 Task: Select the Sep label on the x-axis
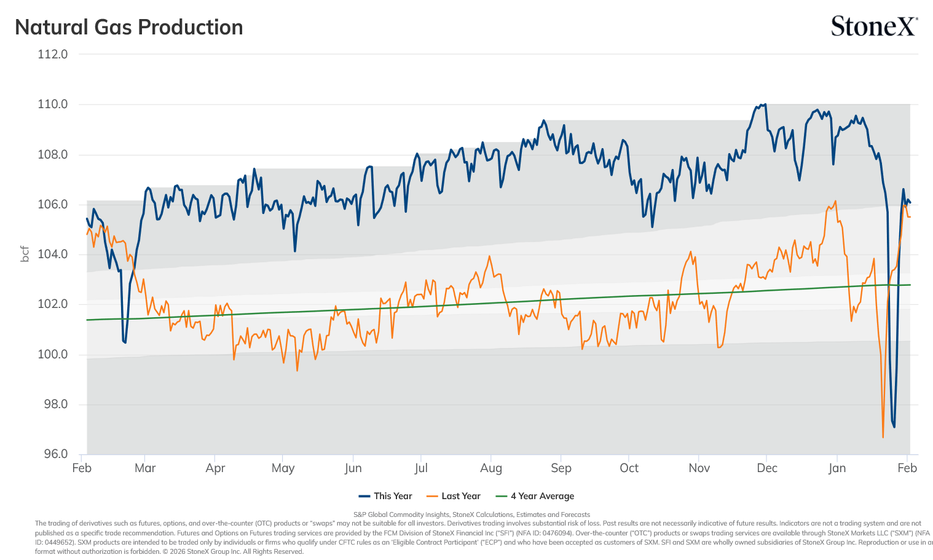pos(561,468)
